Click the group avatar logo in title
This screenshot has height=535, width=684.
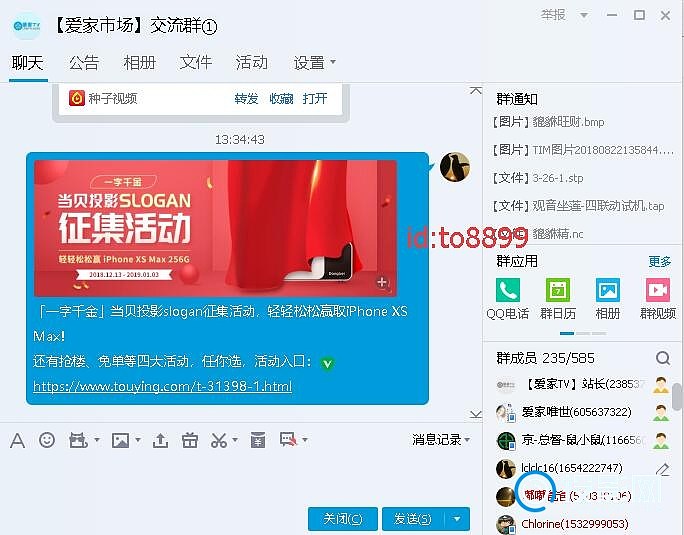click(27, 25)
